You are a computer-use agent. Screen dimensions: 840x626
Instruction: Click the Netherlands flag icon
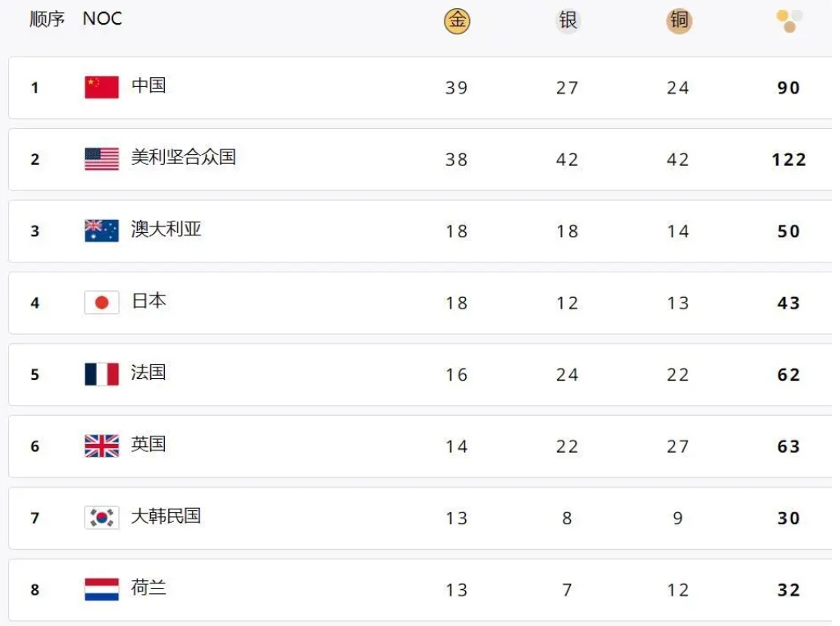coord(102,590)
